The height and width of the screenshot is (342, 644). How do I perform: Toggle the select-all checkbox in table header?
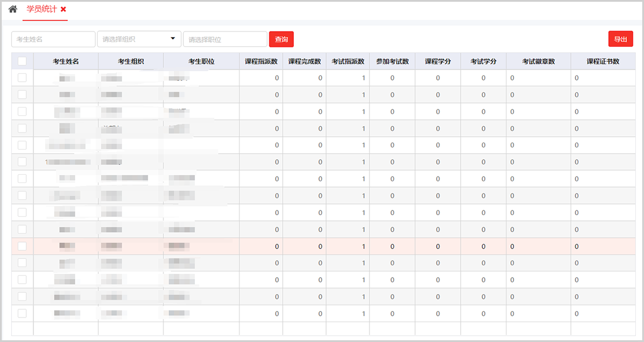tap(22, 61)
